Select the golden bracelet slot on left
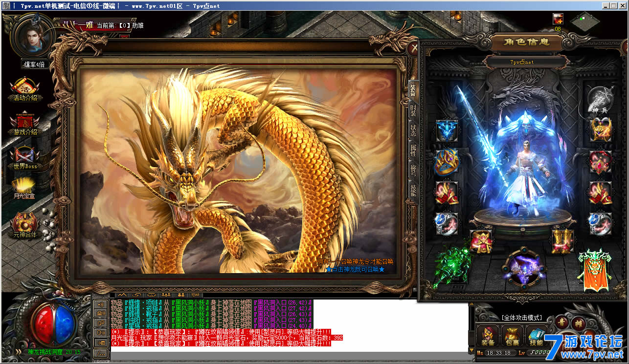This screenshot has width=629, height=364. pyautogui.click(x=447, y=162)
